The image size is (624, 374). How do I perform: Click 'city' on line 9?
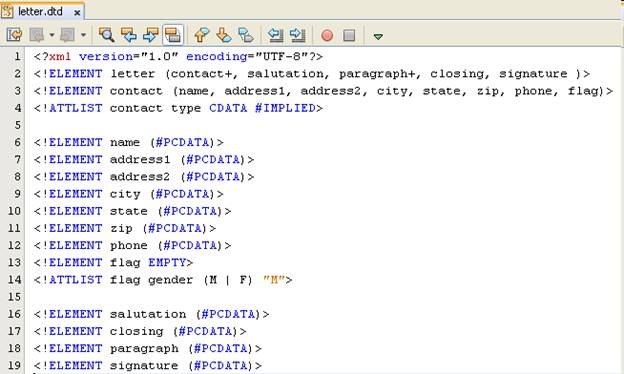[x=125, y=194]
